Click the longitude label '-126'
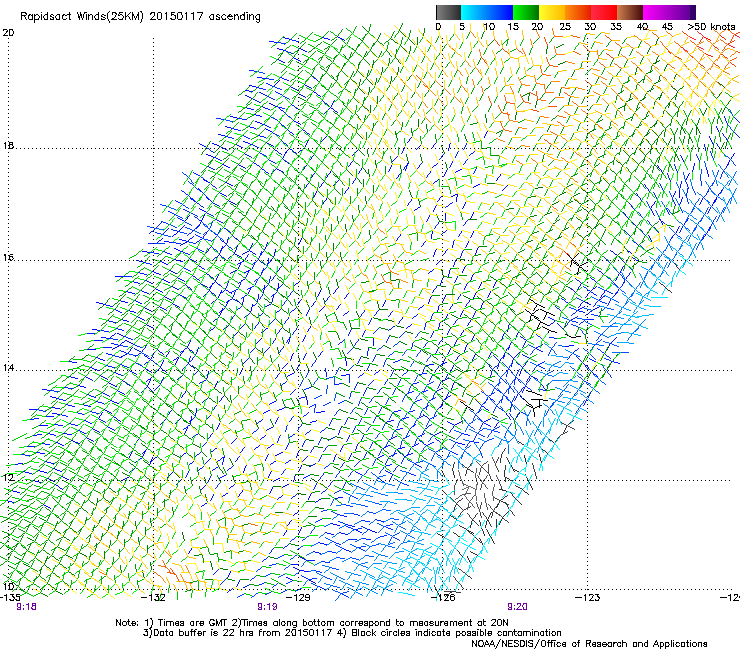 pyautogui.click(x=444, y=598)
